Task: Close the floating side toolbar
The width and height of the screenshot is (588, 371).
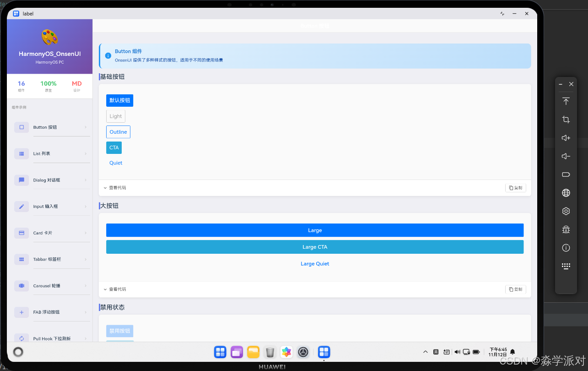Action: pos(571,84)
